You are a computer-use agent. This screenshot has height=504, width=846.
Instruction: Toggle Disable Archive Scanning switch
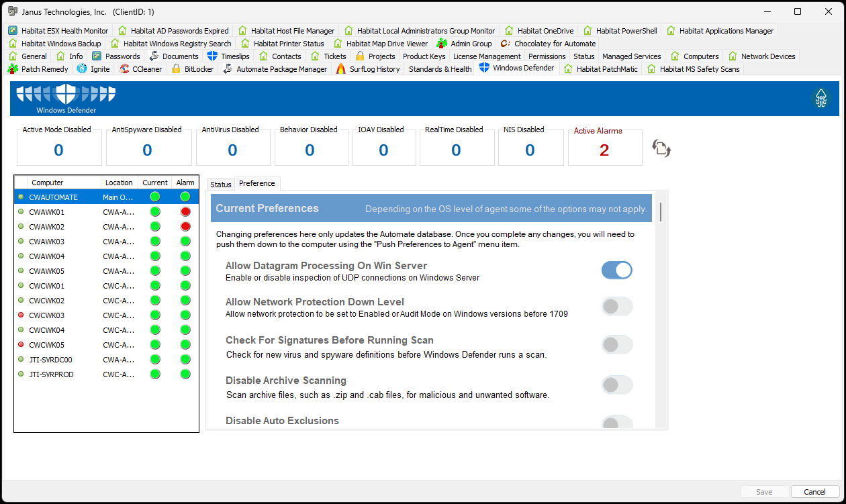tap(617, 385)
